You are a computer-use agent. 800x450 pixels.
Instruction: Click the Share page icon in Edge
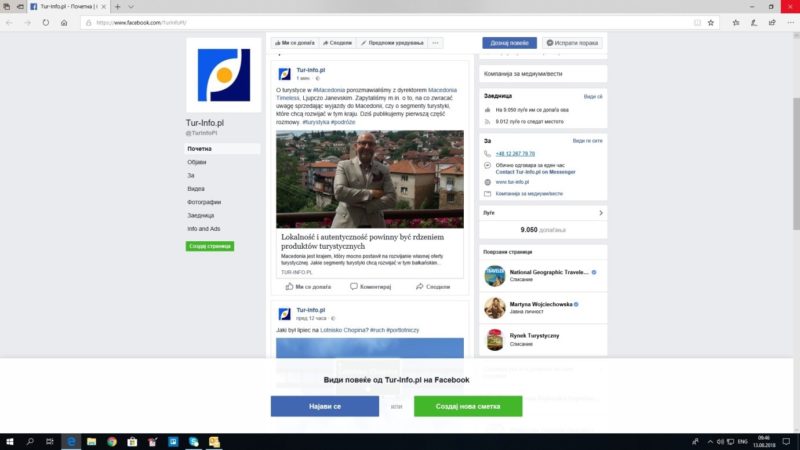click(772, 22)
